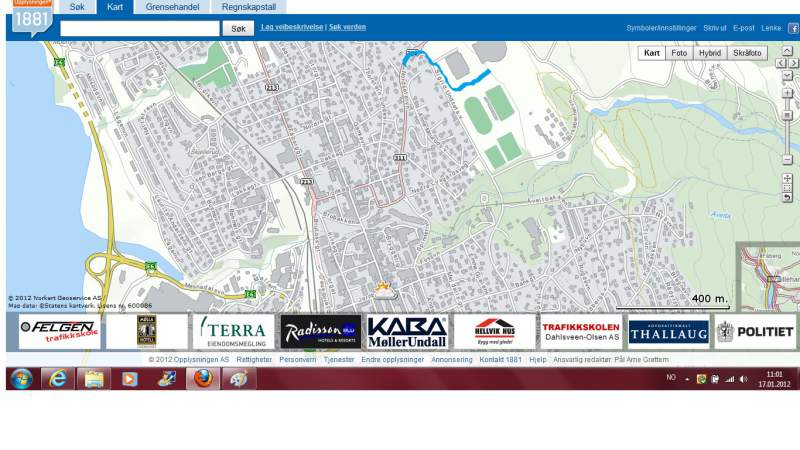Pan the map down with arrow button
The height and width of the screenshot is (450, 800).
tap(787, 75)
